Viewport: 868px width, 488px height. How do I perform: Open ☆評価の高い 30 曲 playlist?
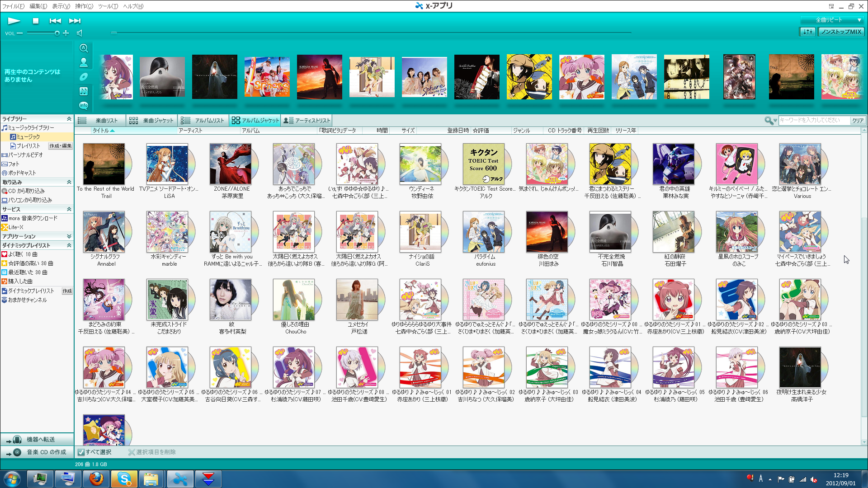(x=31, y=263)
